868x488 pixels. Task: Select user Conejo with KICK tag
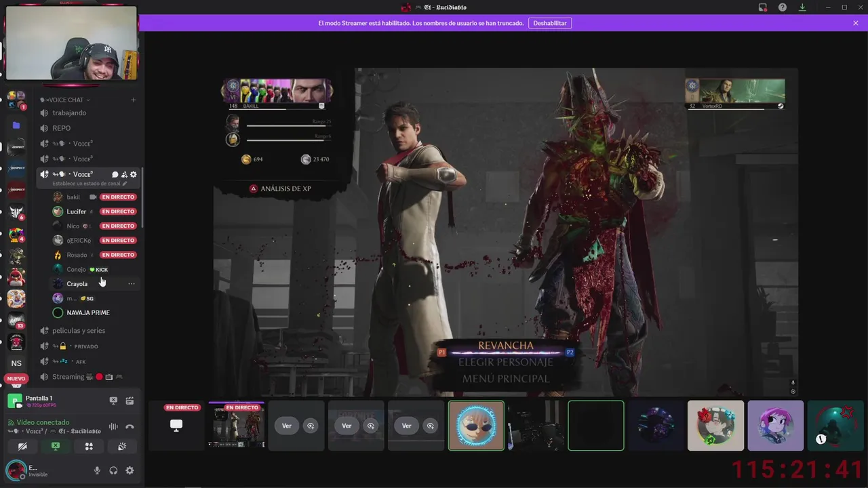point(95,269)
